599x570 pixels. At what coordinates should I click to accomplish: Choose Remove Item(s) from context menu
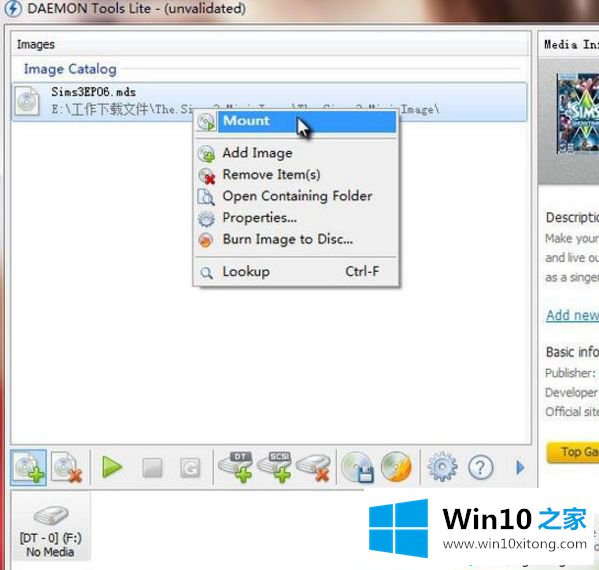pos(296,175)
